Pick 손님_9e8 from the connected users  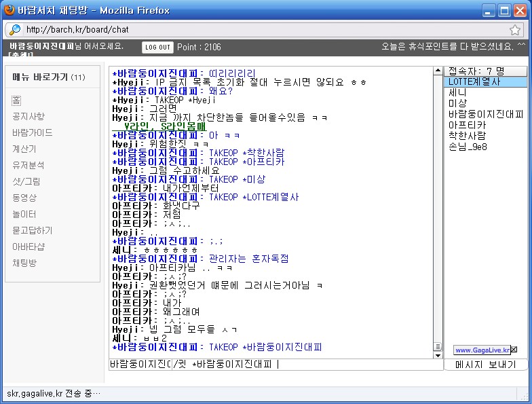(468, 147)
